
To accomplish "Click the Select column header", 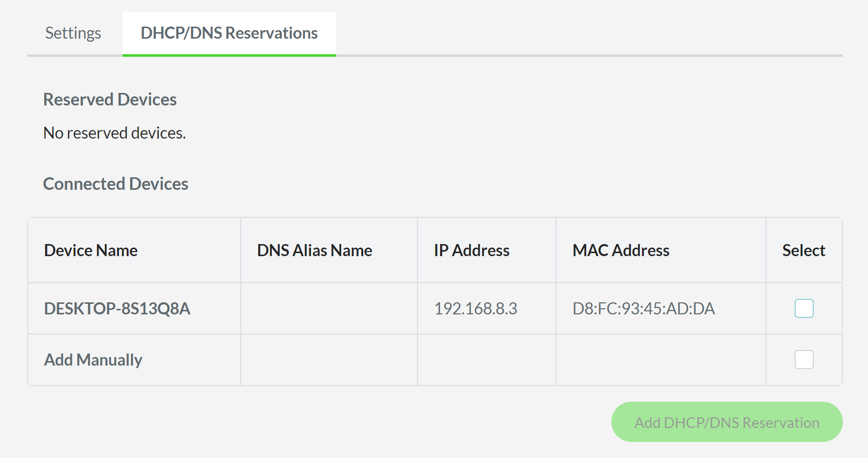I will click(803, 250).
